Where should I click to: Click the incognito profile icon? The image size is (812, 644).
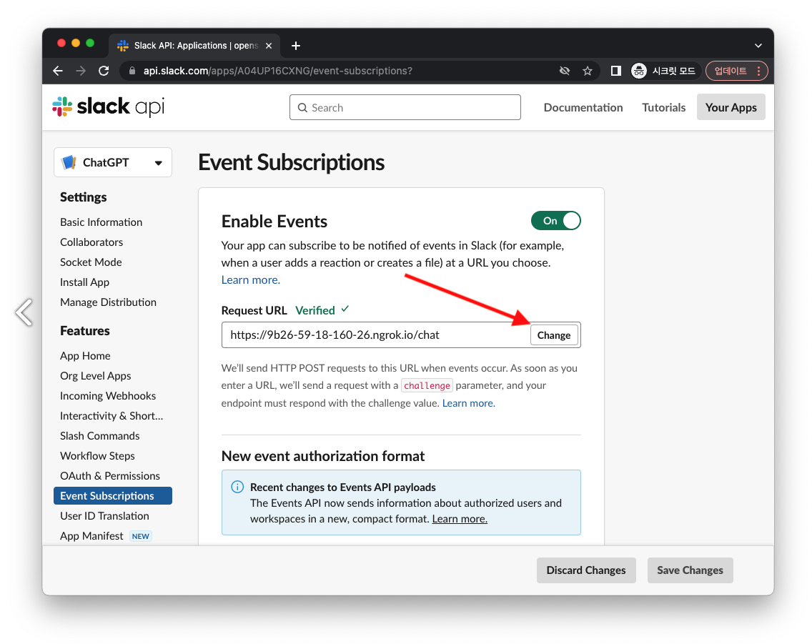(639, 71)
